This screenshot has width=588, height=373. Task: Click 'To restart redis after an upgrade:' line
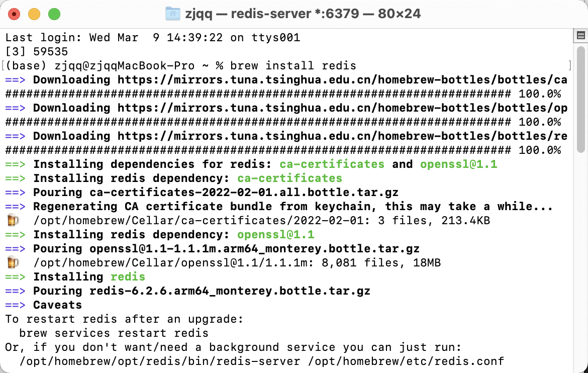[125, 319]
